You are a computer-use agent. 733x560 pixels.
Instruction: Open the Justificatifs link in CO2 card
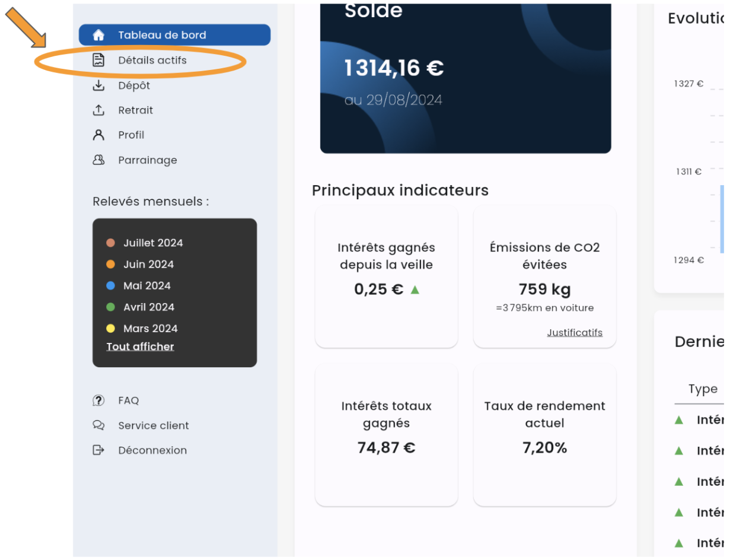tap(575, 332)
